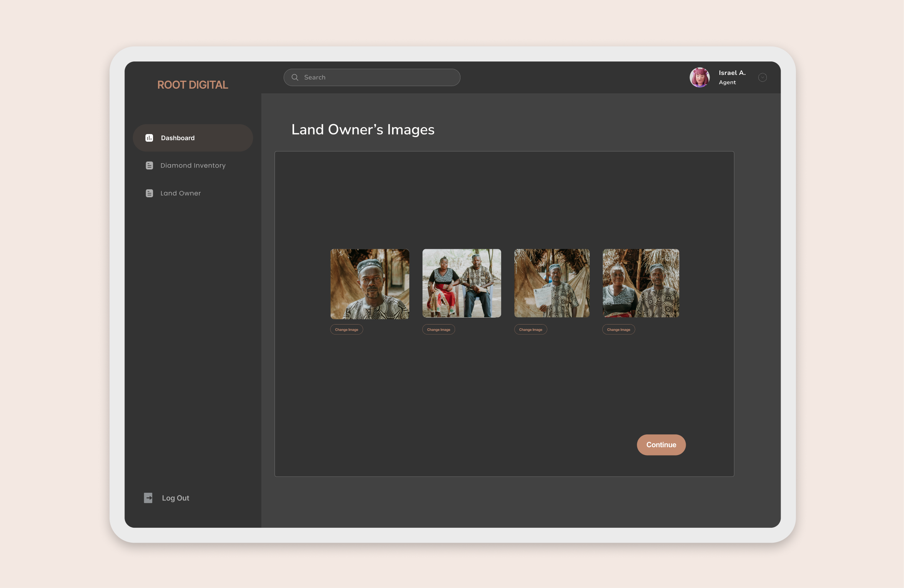
Task: Click the Dashboard bar-chart icon
Action: tap(149, 138)
